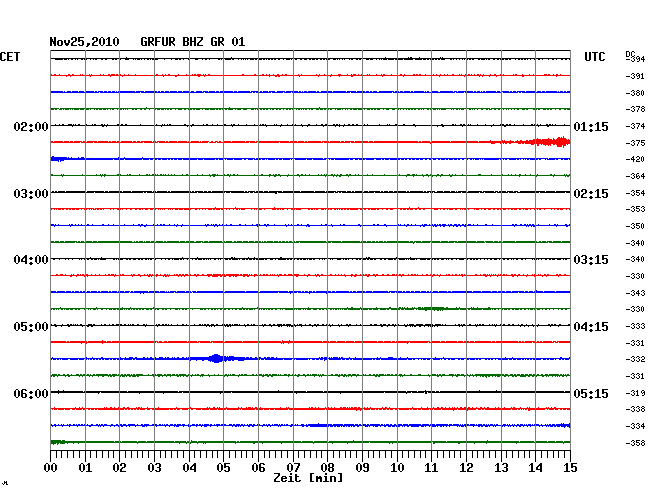The width and height of the screenshot is (650, 494).
Task: Click the 04:15 UTC time label
Action: pyautogui.click(x=591, y=327)
